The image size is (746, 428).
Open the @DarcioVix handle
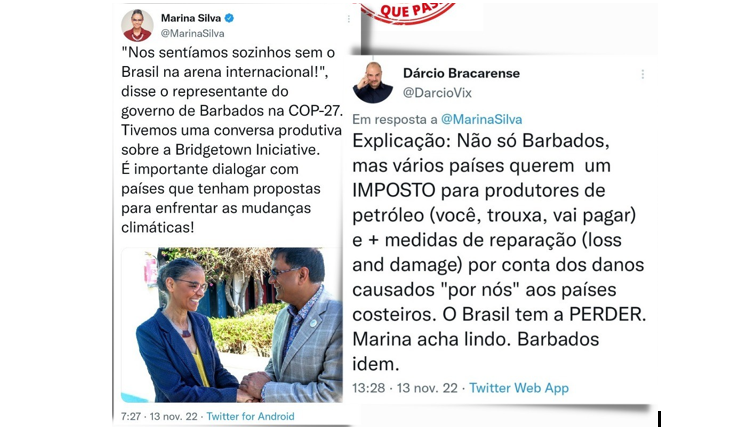437,93
